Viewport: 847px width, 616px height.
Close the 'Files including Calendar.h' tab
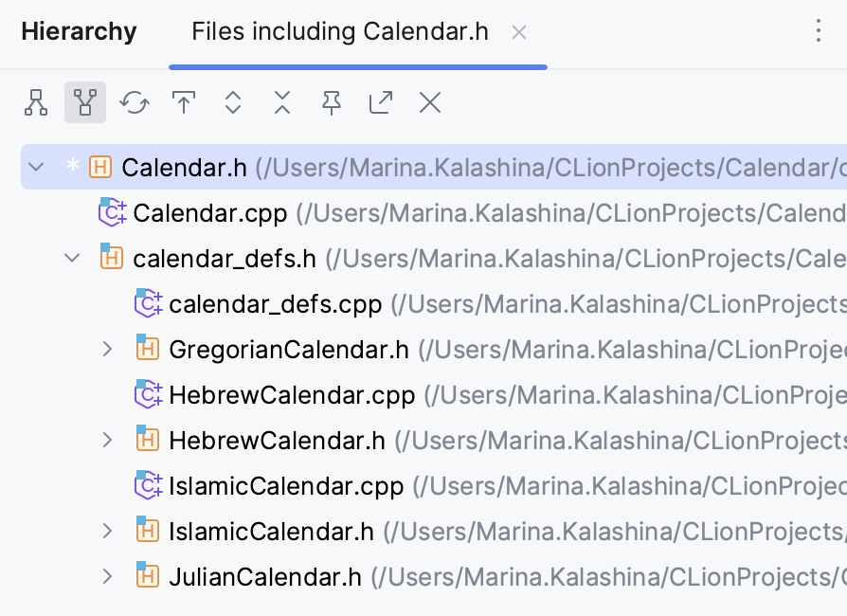click(519, 31)
